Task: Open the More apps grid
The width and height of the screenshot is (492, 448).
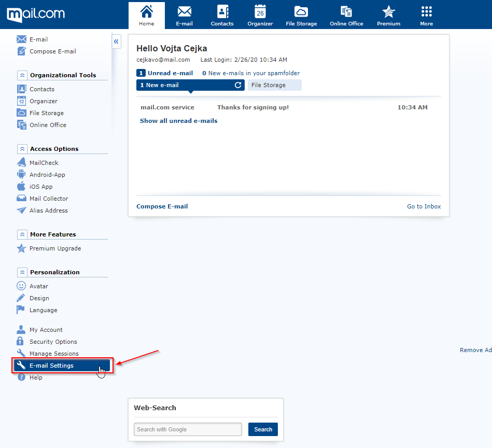Action: coord(427,16)
